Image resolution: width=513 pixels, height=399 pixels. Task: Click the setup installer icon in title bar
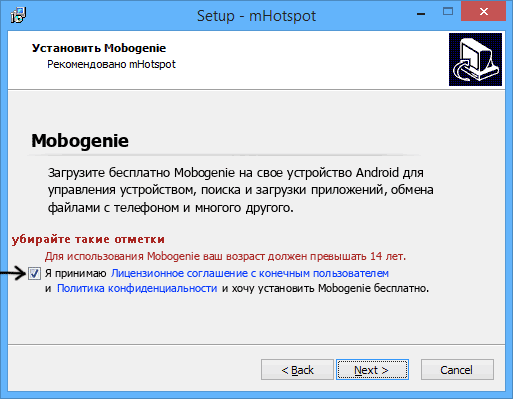18,15
